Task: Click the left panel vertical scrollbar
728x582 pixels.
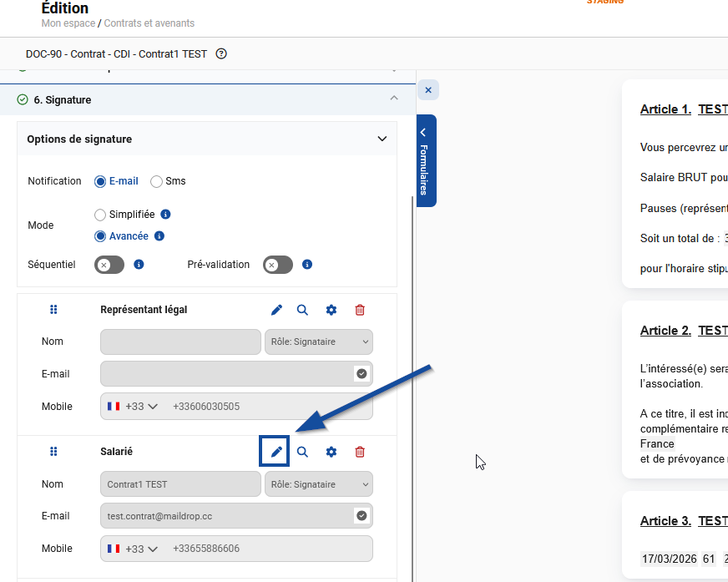Action: [412, 387]
